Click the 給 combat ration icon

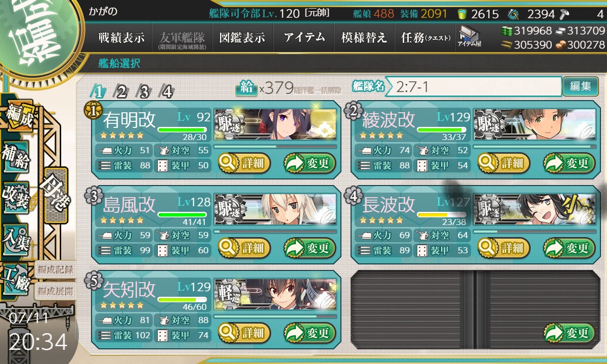[x=246, y=88]
